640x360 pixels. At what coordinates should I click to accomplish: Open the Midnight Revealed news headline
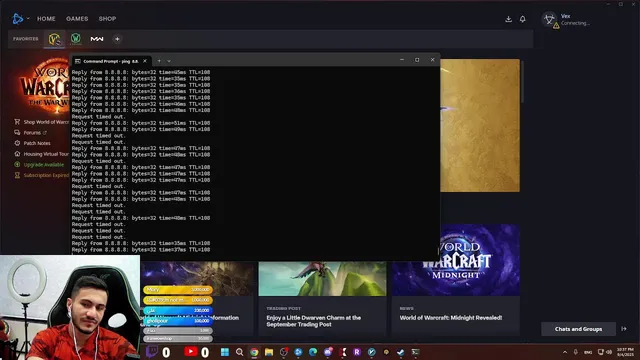451,318
